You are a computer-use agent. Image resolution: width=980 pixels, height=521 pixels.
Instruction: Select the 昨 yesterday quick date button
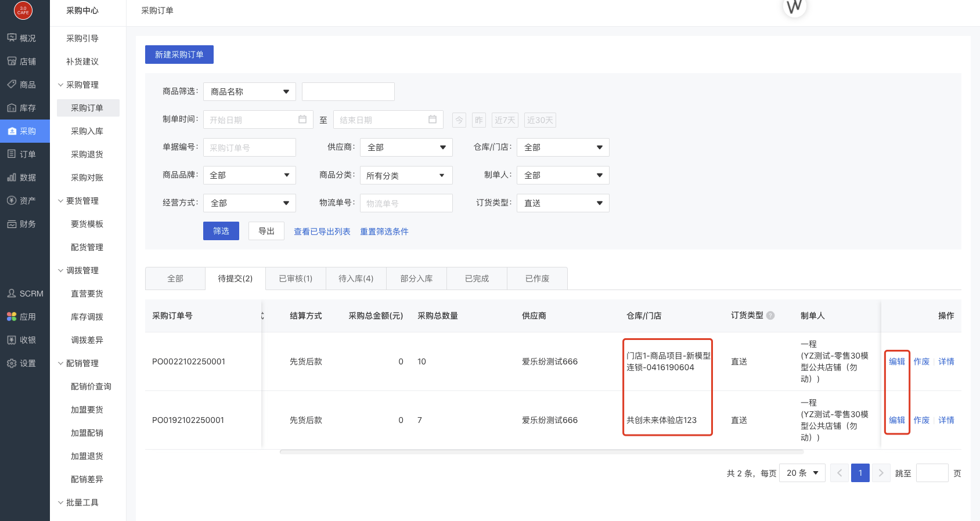479,120
